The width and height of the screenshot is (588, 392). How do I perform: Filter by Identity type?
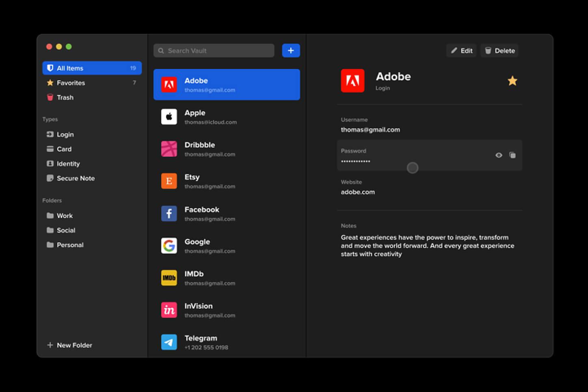pyautogui.click(x=92, y=164)
